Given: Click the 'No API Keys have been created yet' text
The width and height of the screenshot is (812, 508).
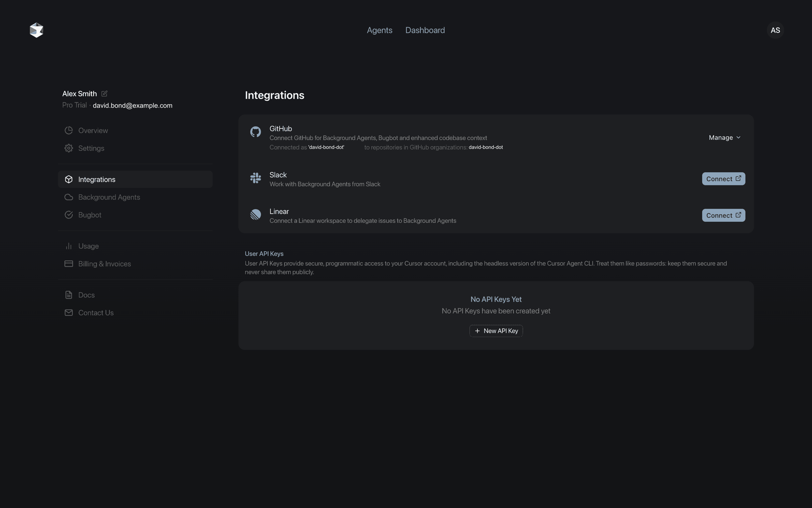Looking at the screenshot, I should point(496,311).
